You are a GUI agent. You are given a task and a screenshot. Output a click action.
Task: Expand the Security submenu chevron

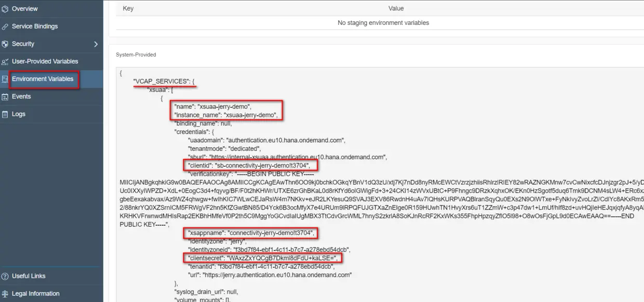pos(96,44)
